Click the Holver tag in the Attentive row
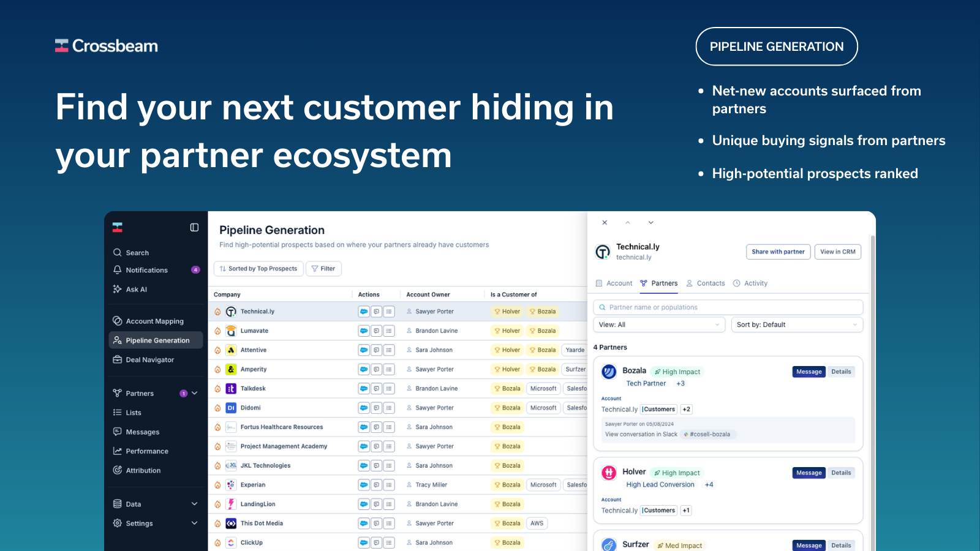Viewport: 980px width, 551px height. [507, 350]
